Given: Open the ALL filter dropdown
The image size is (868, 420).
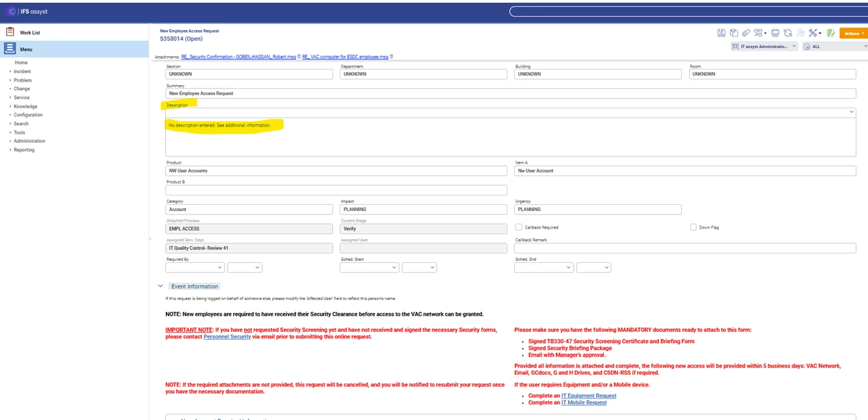Looking at the screenshot, I should pyautogui.click(x=835, y=47).
